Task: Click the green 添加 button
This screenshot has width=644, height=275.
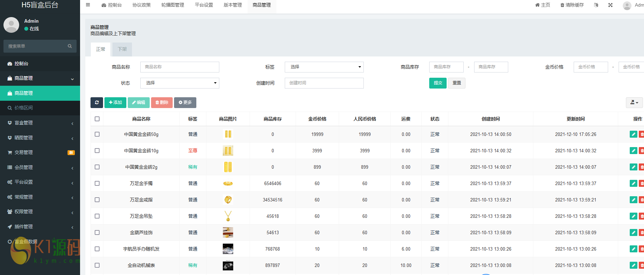Action: click(115, 102)
